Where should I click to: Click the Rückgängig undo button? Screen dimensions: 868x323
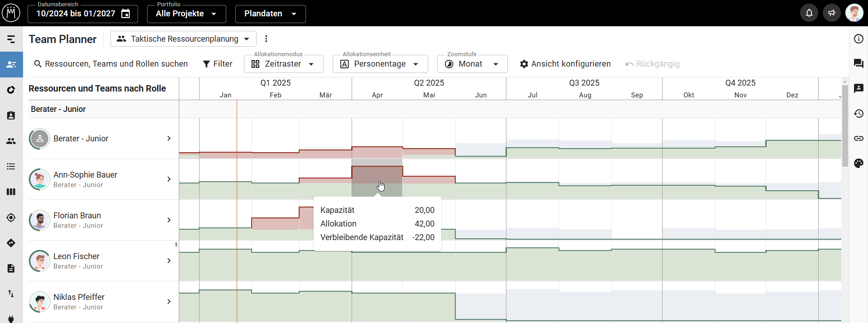(x=652, y=64)
